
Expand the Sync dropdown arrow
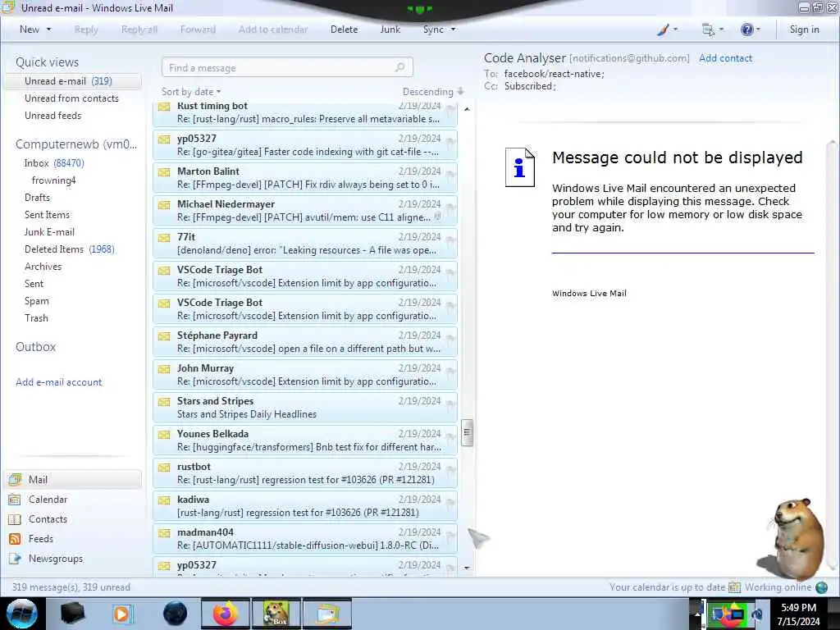pos(453,30)
